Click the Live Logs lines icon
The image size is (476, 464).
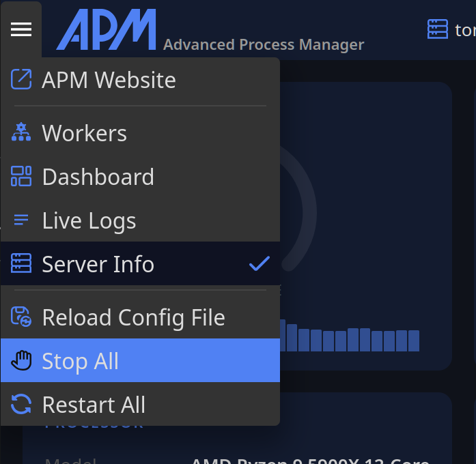click(x=21, y=220)
